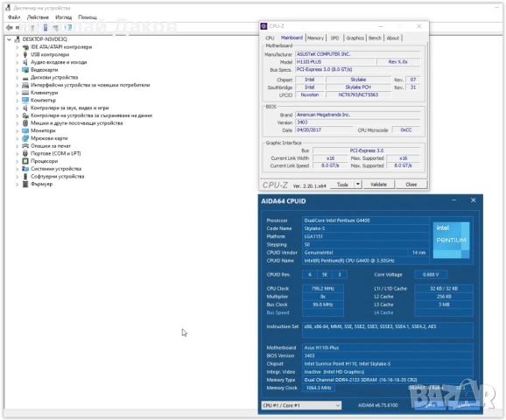Click the Close button in CPU-Z
This screenshot has width=506, height=420.
click(x=411, y=185)
